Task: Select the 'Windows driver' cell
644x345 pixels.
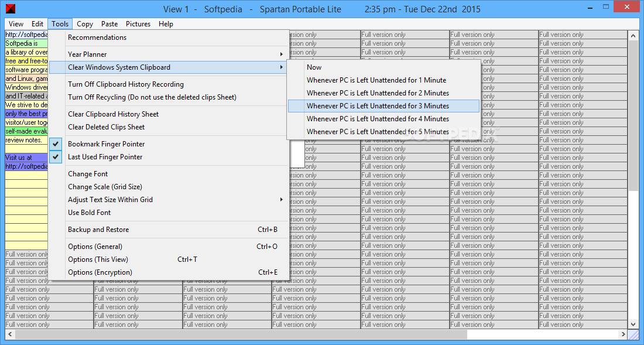Action: (26, 87)
